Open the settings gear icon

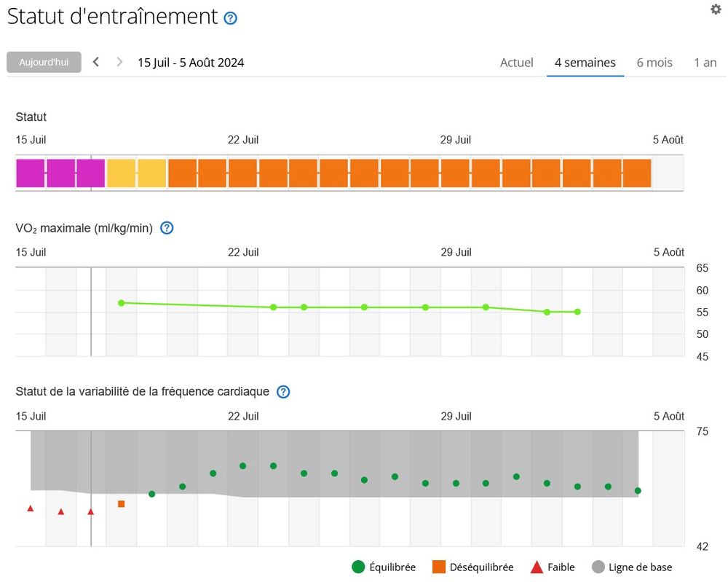coord(716,9)
